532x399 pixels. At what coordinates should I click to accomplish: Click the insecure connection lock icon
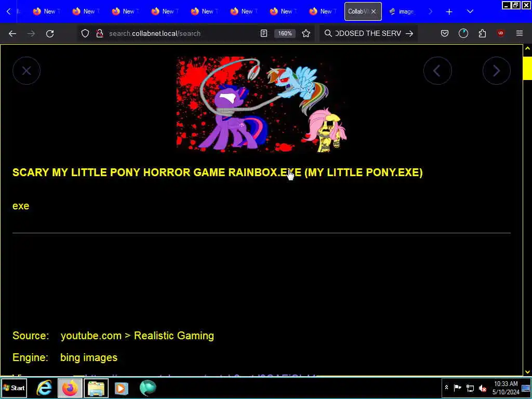pyautogui.click(x=99, y=33)
